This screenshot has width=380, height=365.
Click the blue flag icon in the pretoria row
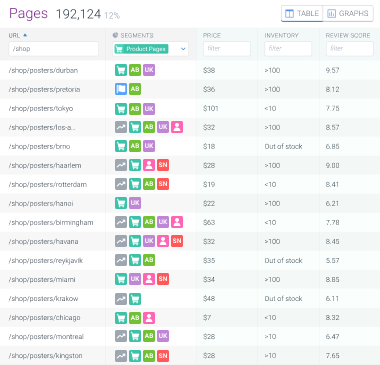coord(121,89)
